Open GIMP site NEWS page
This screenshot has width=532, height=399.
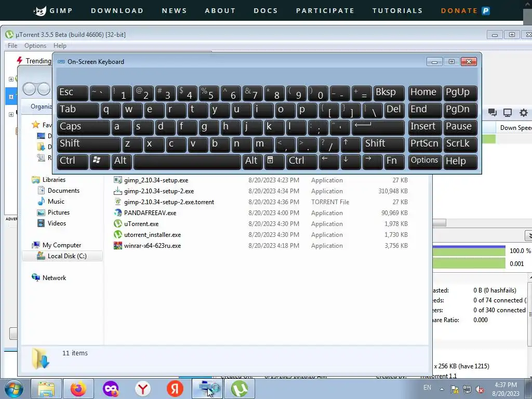[174, 10]
